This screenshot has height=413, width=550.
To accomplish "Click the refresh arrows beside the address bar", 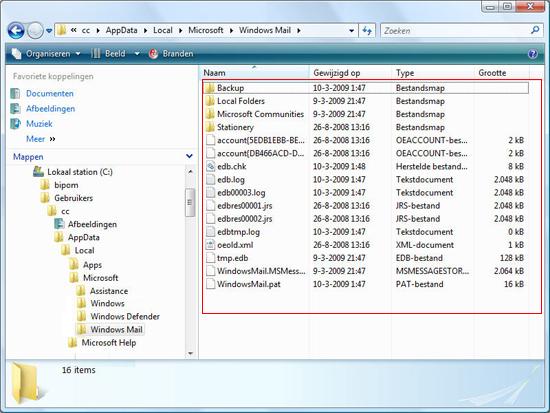I will (x=367, y=31).
